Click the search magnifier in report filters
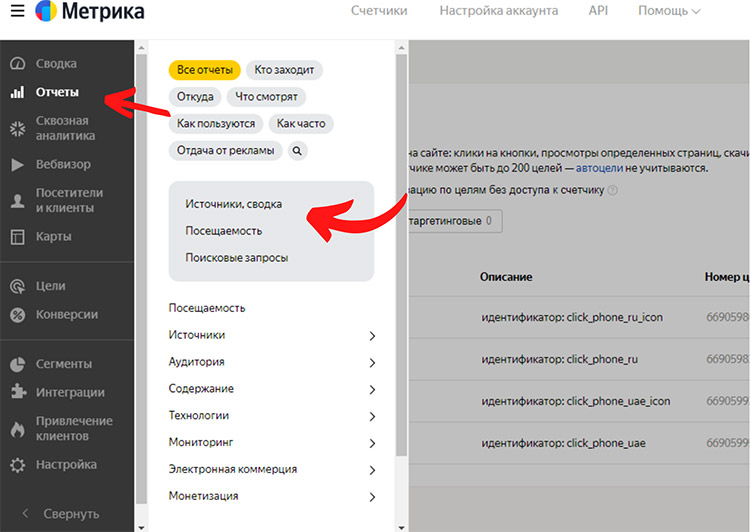This screenshot has height=532, width=750. [x=298, y=151]
